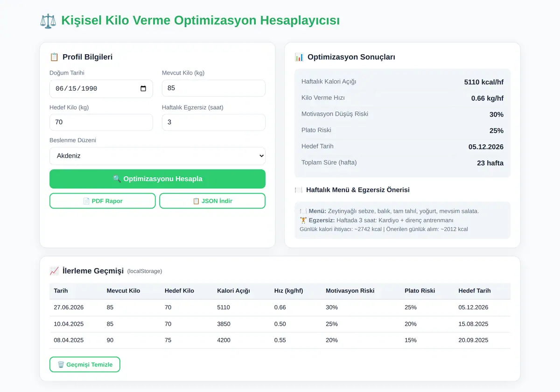560x392 pixels.
Task: Click the 05.12.2026 Hedef Tarih result value
Action: tap(486, 147)
